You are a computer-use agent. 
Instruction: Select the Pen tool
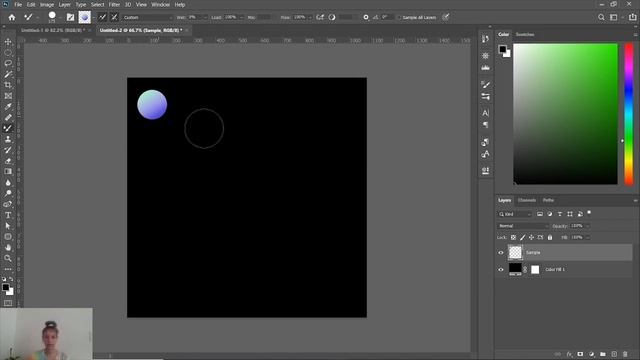coord(8,204)
